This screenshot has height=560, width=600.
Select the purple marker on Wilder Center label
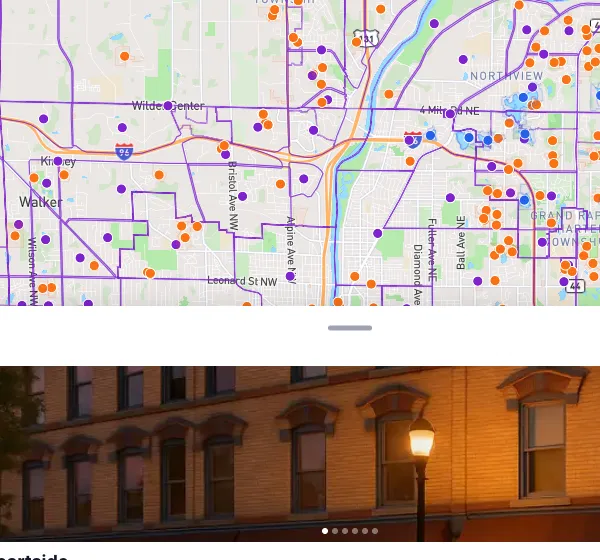[168, 106]
